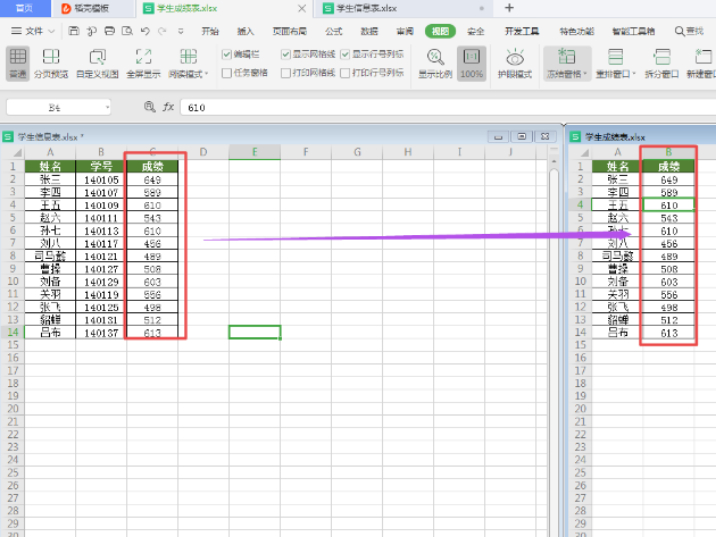Click the fx insert function icon
716x537 pixels.
168,107
